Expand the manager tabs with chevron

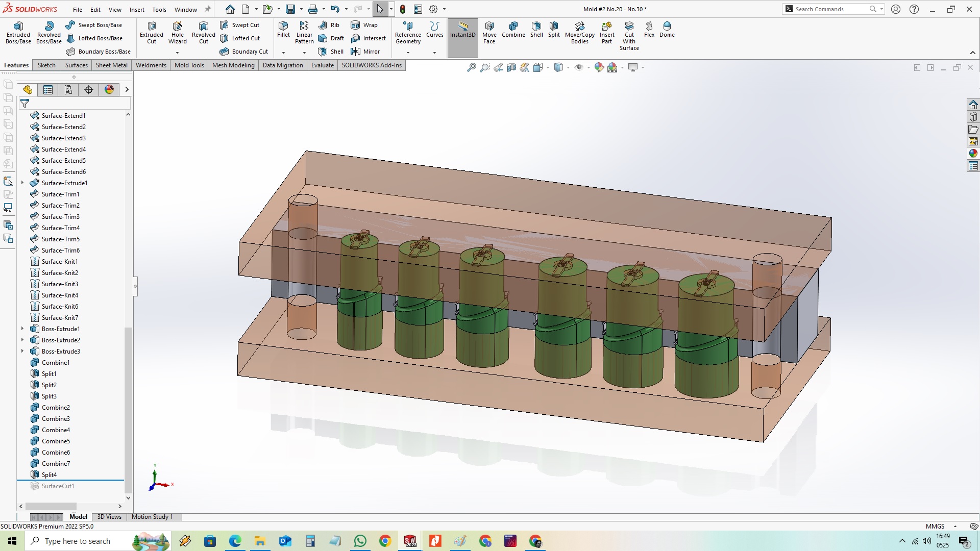[127, 90]
